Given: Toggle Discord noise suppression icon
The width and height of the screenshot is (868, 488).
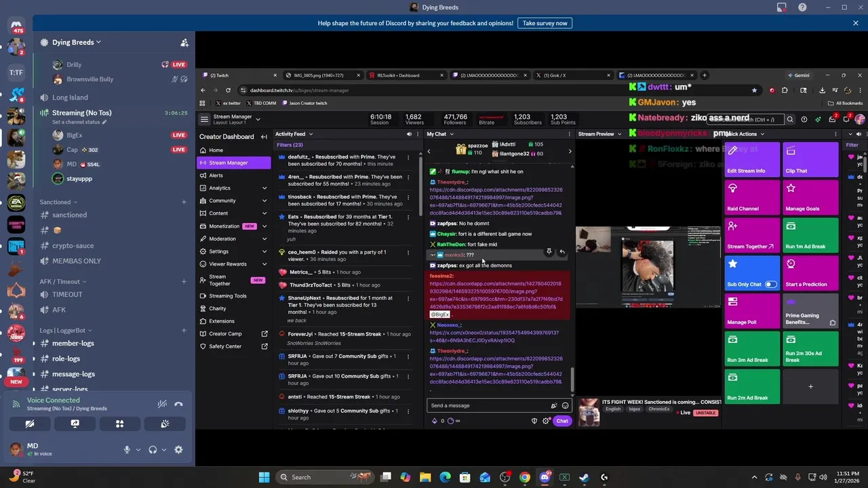Looking at the screenshot, I should (162, 404).
